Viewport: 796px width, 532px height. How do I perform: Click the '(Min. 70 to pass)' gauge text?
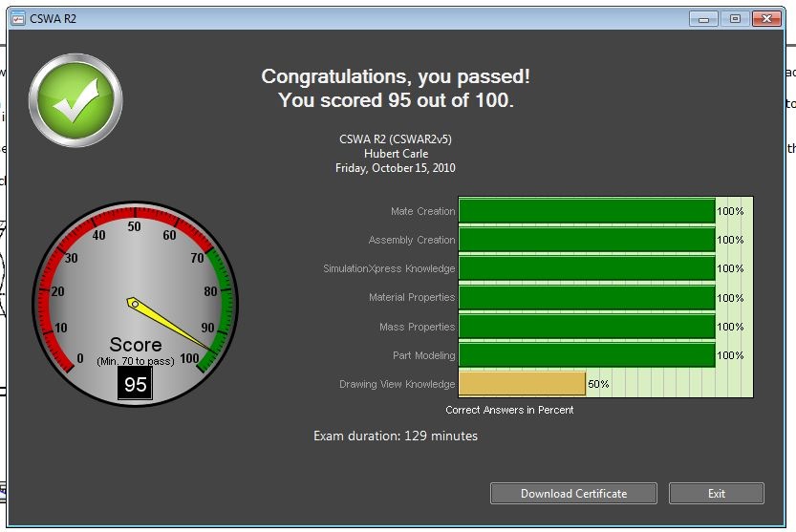click(x=136, y=361)
